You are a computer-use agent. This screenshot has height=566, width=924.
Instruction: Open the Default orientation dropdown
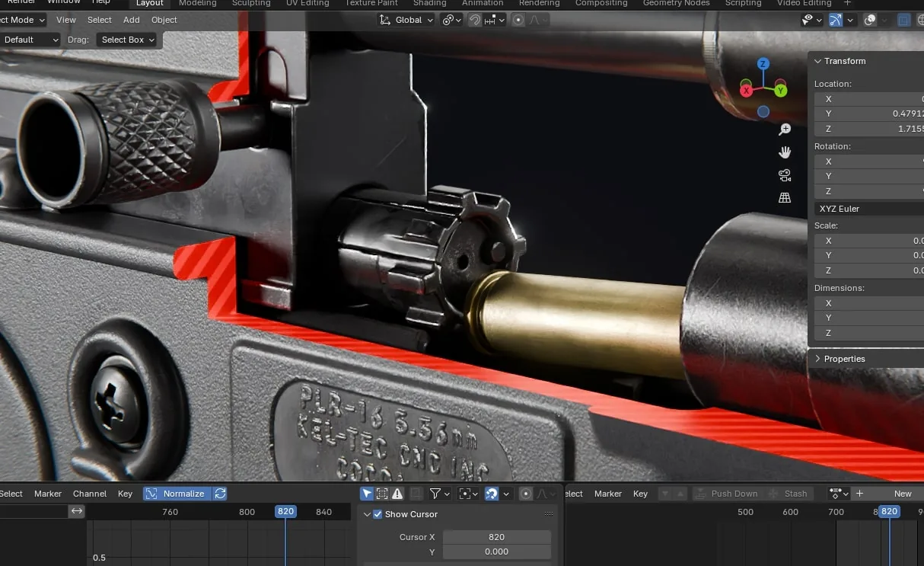[30, 40]
